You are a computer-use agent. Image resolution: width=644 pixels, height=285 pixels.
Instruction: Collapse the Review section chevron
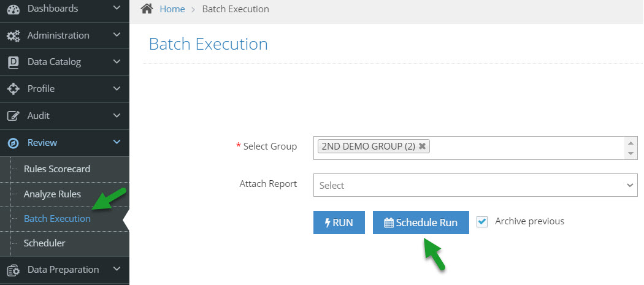coord(117,142)
